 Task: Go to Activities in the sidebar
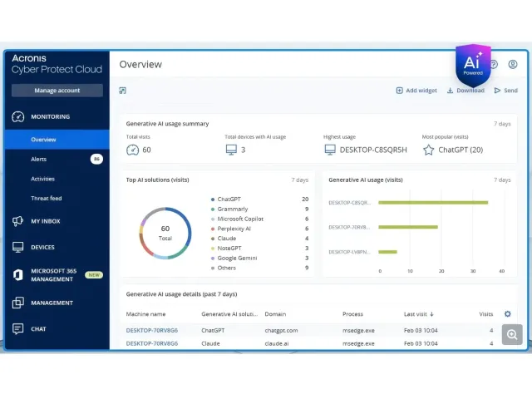click(42, 179)
